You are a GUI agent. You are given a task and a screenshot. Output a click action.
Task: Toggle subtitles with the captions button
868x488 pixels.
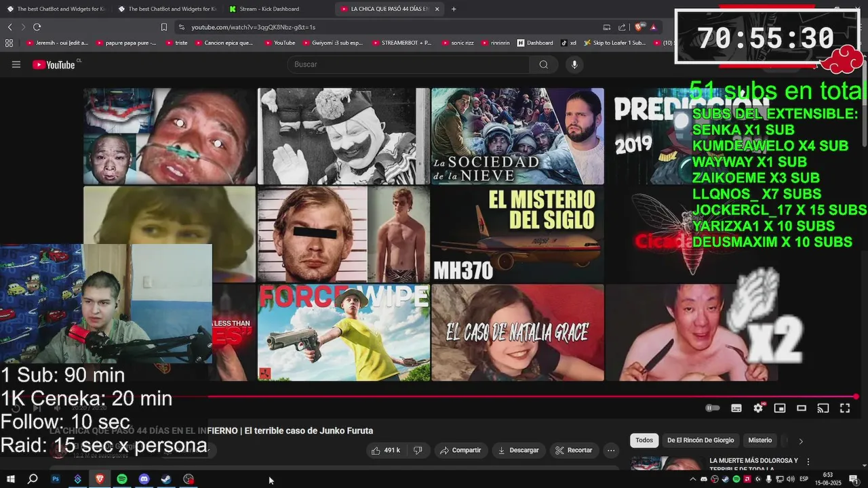(x=736, y=408)
